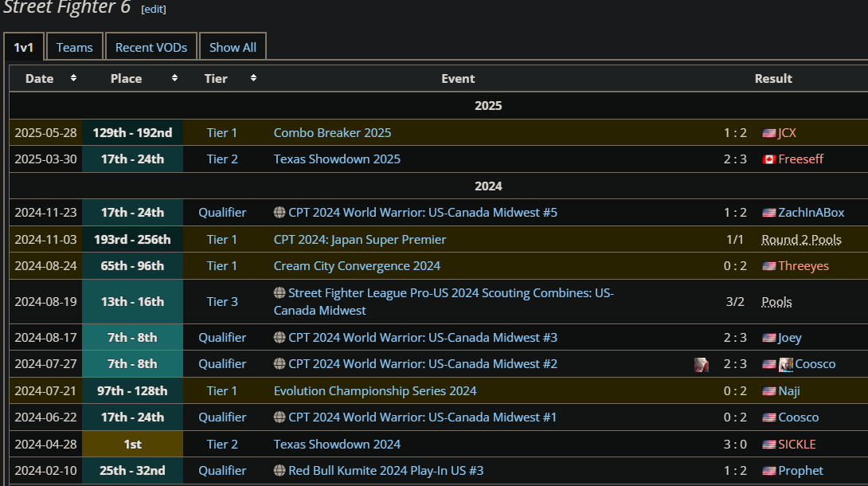Follow the CPT 2024 World Warrior Midwest #2 link
This screenshot has height=486, width=868.
point(423,364)
